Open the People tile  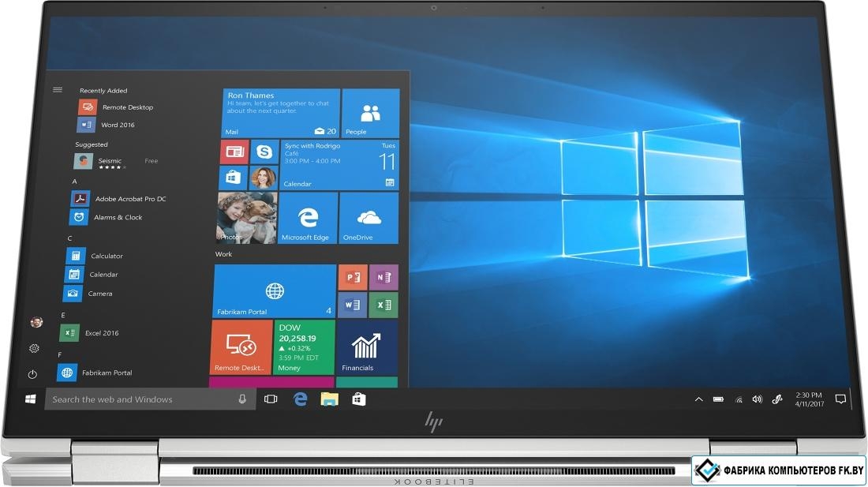[371, 113]
